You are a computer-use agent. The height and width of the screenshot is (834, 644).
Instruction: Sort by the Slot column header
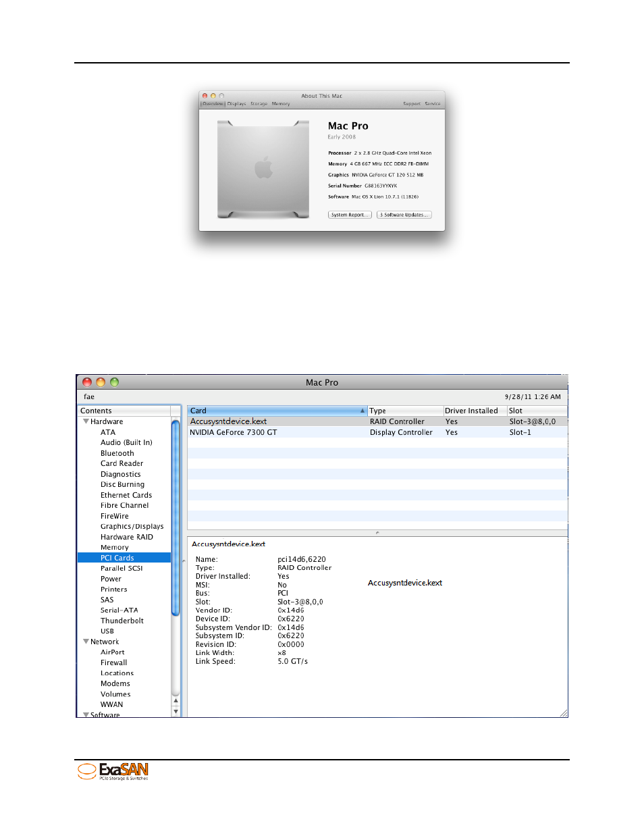tap(537, 411)
